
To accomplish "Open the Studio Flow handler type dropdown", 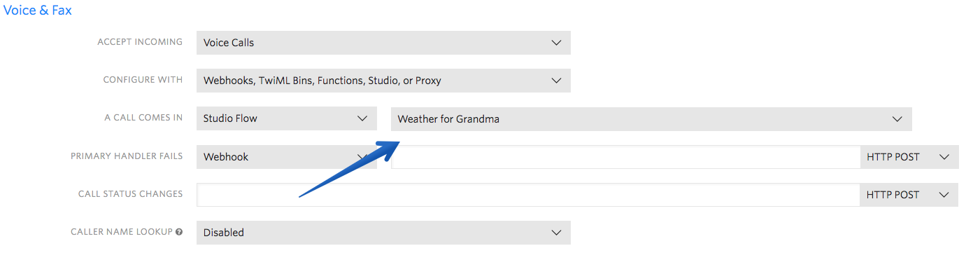I will click(287, 118).
